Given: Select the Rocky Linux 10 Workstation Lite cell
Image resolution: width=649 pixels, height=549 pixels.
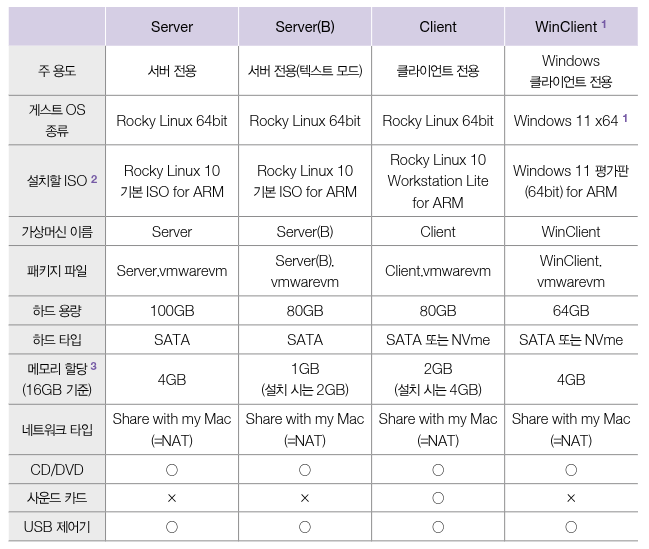Looking at the screenshot, I should pos(438,181).
